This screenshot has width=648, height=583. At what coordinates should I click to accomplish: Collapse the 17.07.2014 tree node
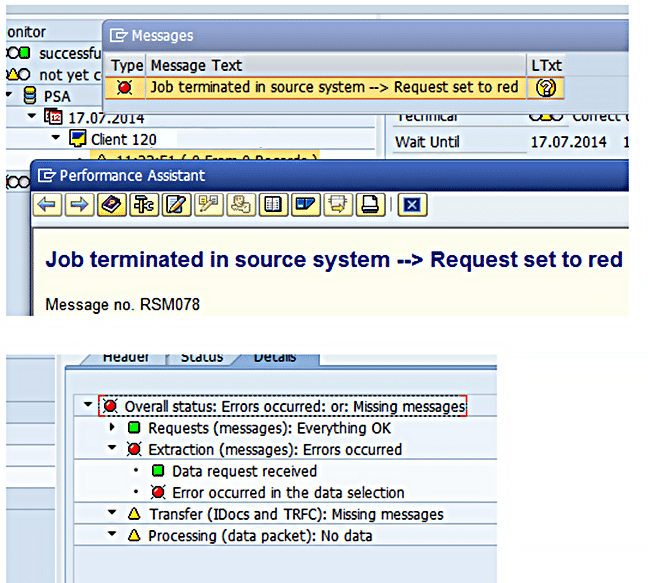tap(32, 117)
